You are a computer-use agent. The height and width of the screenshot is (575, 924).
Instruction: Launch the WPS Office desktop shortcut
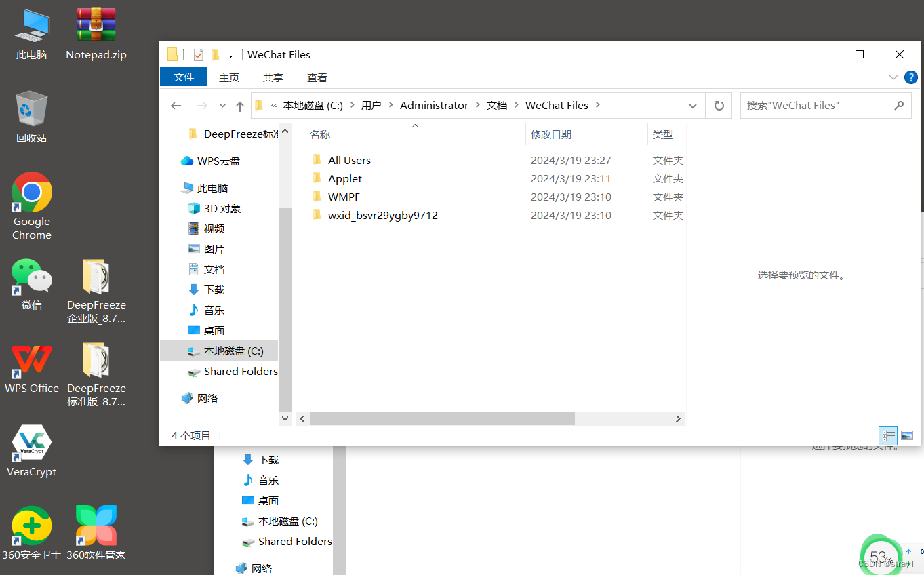point(32,368)
